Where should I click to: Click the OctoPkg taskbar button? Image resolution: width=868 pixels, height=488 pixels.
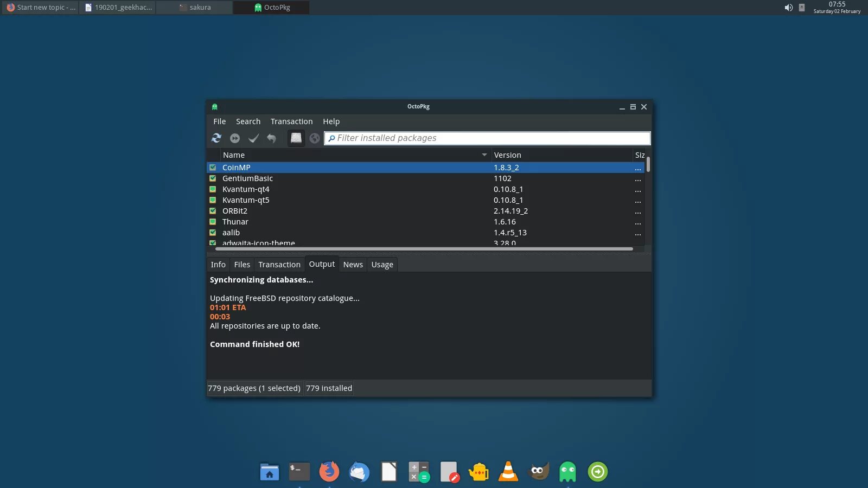tap(271, 8)
